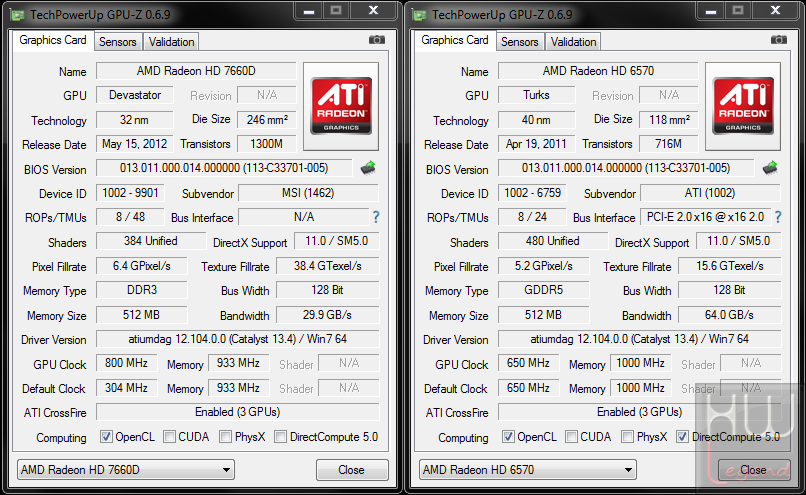Click the Subvendor value MSI (1462)

coord(308,193)
